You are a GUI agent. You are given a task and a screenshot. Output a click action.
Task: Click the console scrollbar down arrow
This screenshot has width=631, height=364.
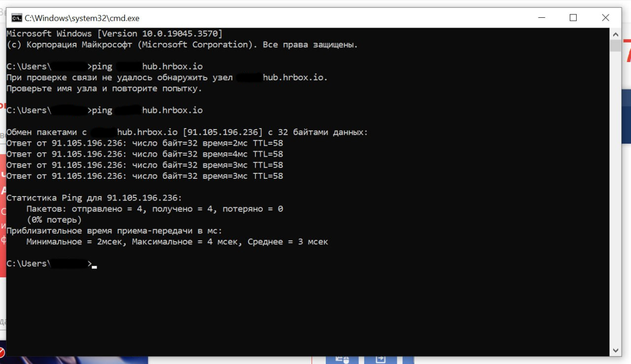615,350
